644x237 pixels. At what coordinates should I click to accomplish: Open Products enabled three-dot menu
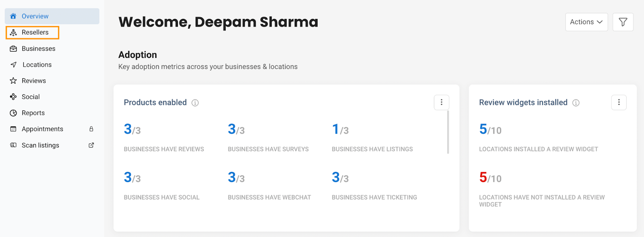442,102
